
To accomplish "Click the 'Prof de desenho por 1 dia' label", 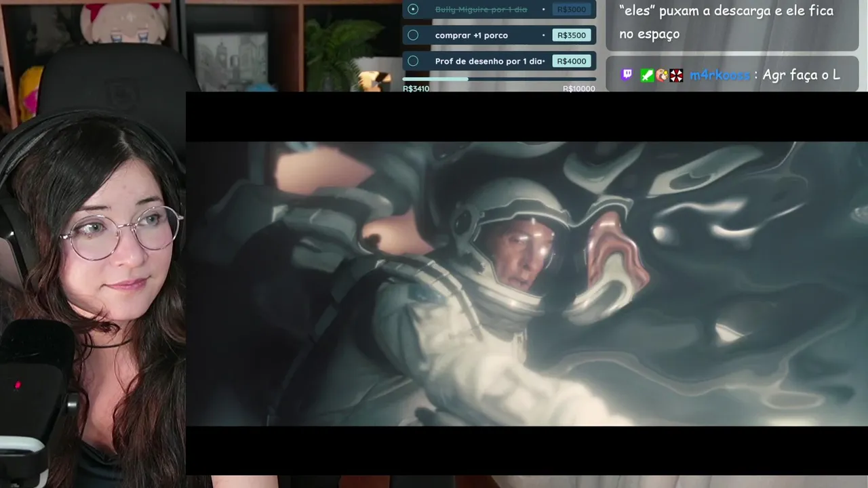I will 489,61.
